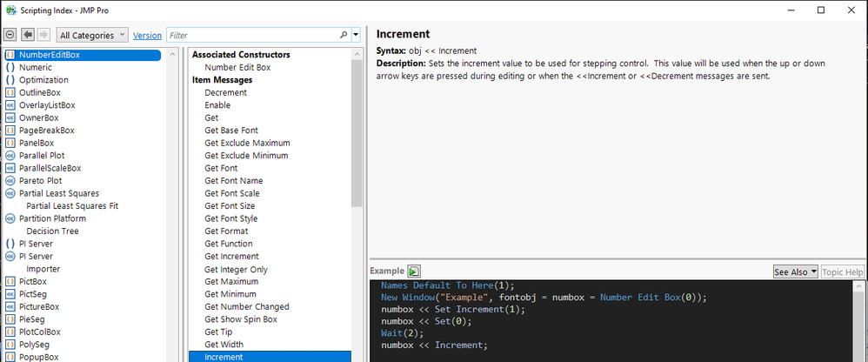Screen dimensions: 868x362
Task: Select NumberEditBox icon in list
Action: pos(10,55)
